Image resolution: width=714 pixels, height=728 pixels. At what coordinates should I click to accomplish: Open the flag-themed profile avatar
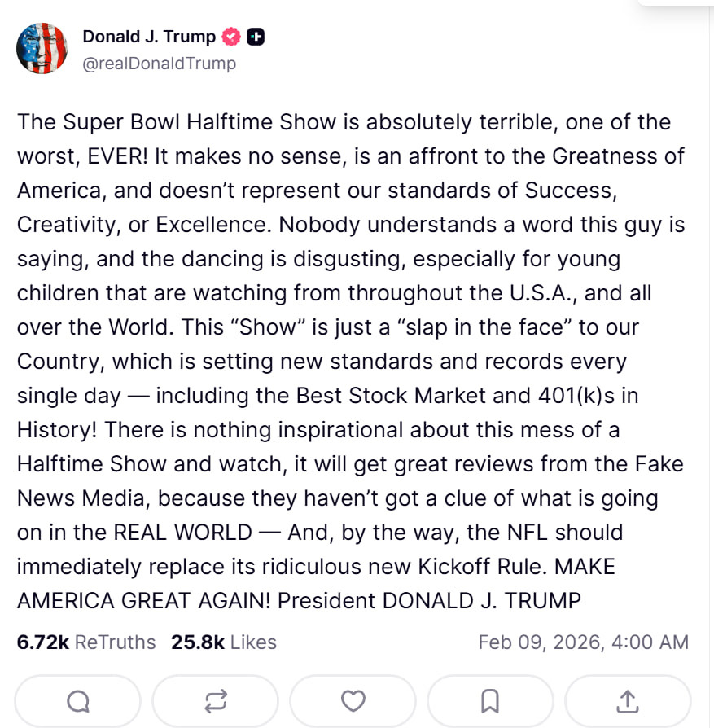pos(42,48)
